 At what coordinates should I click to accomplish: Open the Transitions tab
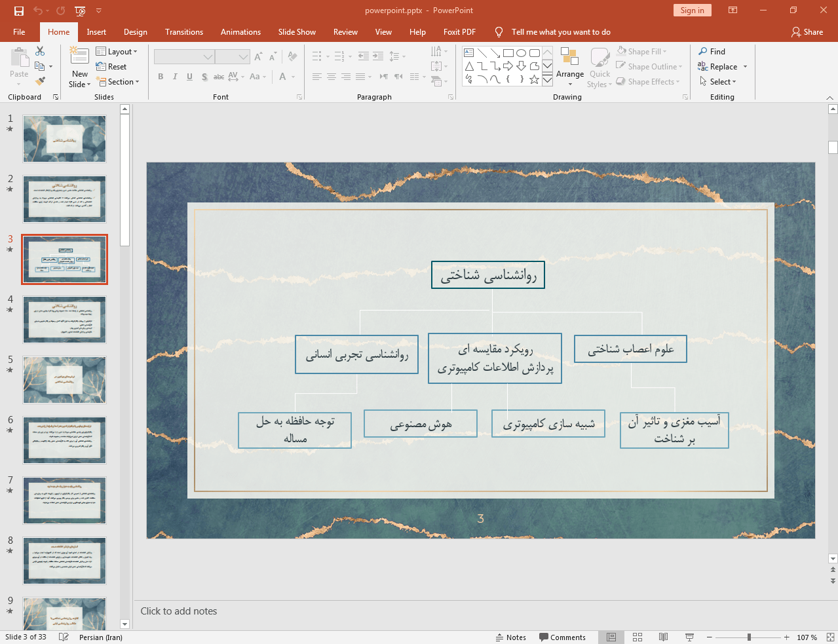tap(183, 32)
